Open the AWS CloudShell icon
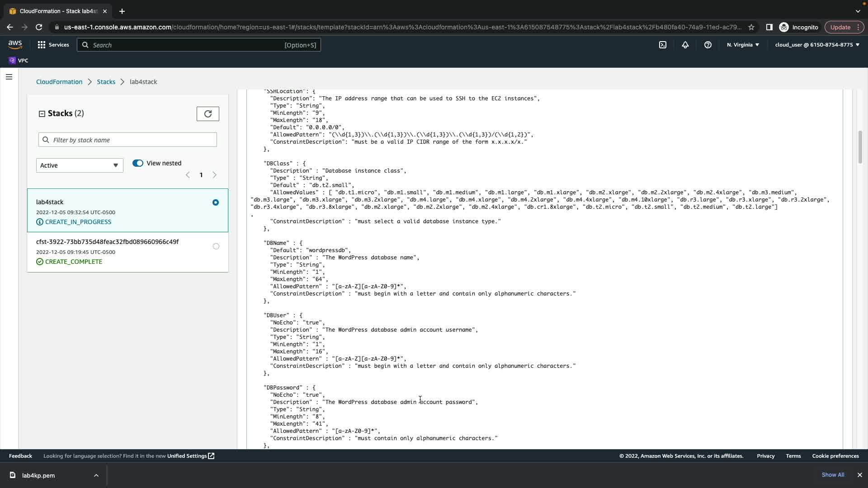 663,45
